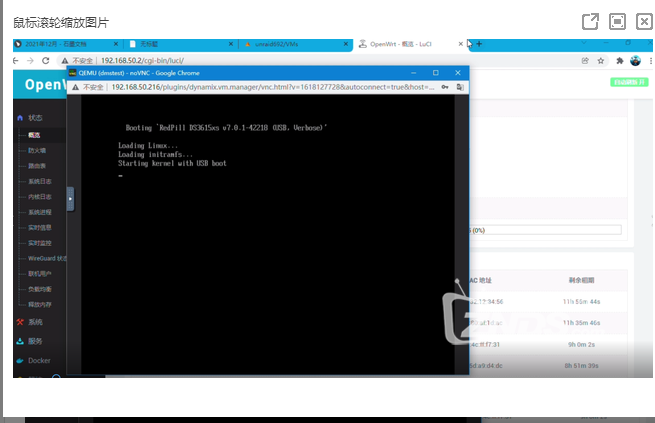Click the not-secure warning icon in noVNC popup
Image resolution: width=655 pixels, height=423 pixels.
tap(75, 87)
